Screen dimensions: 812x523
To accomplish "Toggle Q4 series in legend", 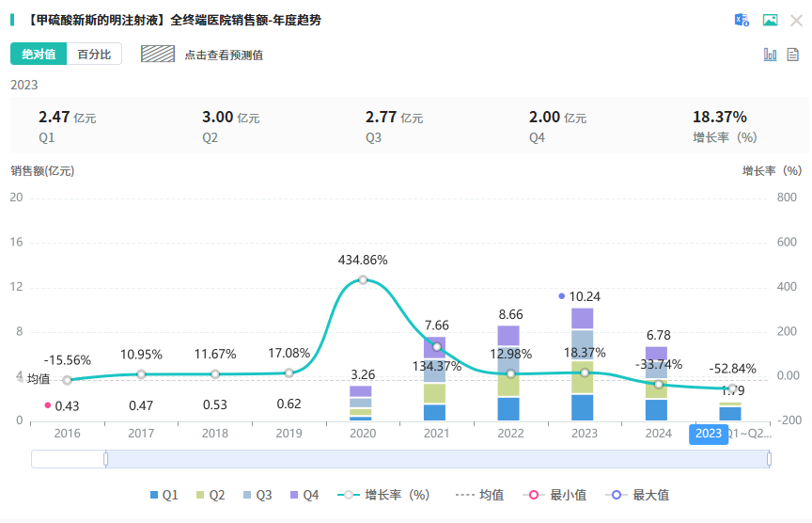I will tap(304, 495).
